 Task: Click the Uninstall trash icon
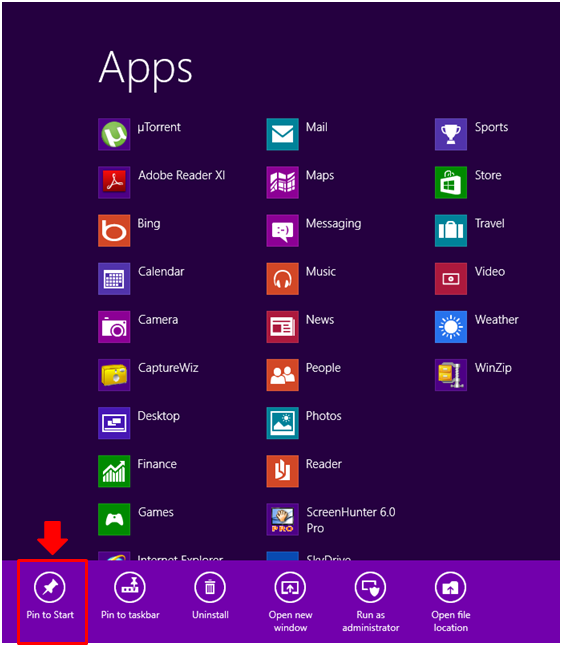210,587
